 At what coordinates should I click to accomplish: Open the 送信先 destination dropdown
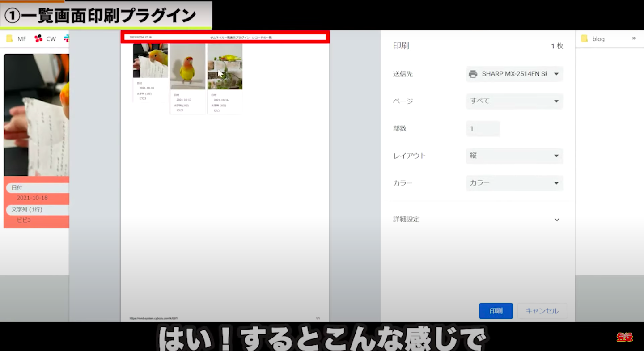(x=514, y=74)
